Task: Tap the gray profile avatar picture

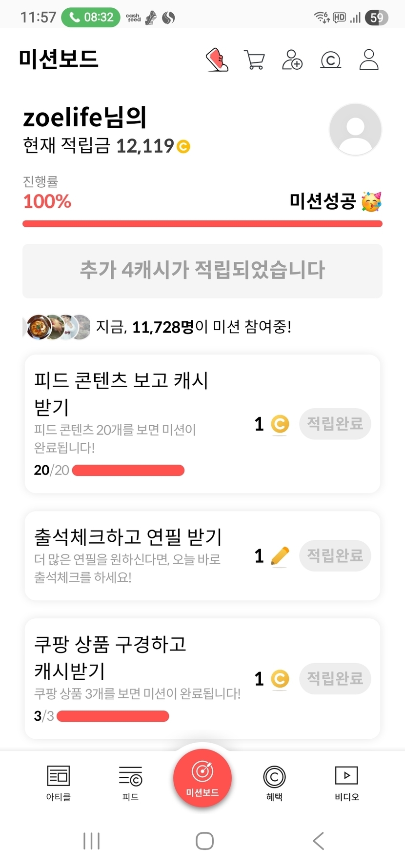Action: click(355, 129)
